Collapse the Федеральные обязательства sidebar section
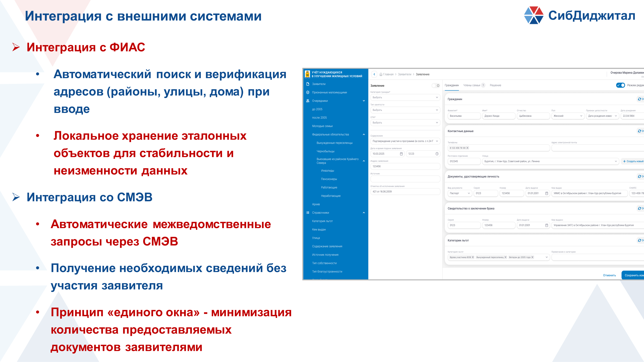Image resolution: width=644 pixels, height=362 pixels. 364,134
